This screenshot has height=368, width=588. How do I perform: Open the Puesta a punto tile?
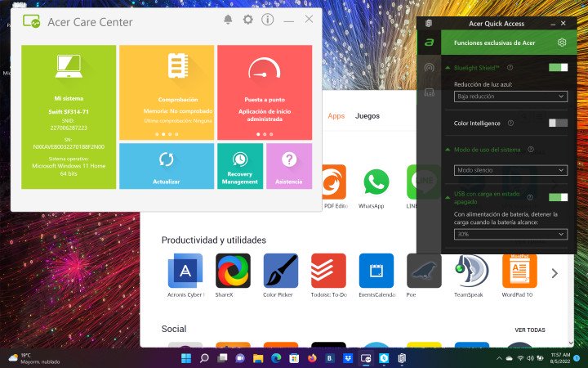tap(265, 92)
